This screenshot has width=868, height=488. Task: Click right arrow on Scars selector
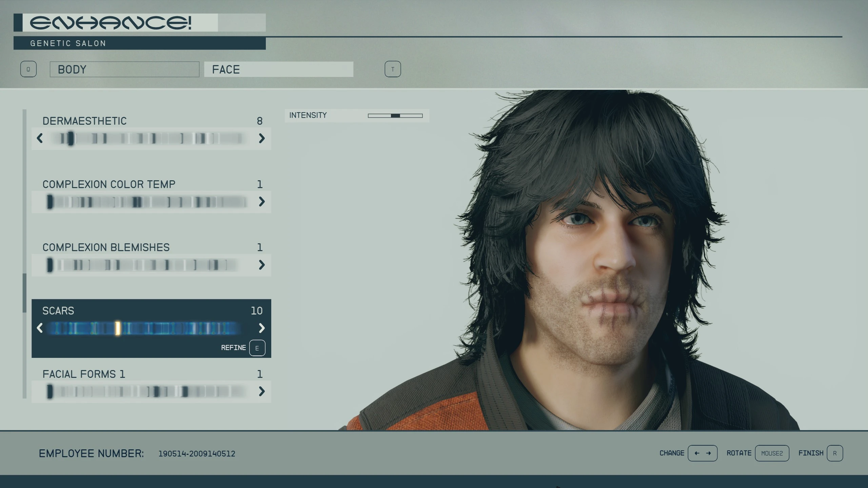261,328
